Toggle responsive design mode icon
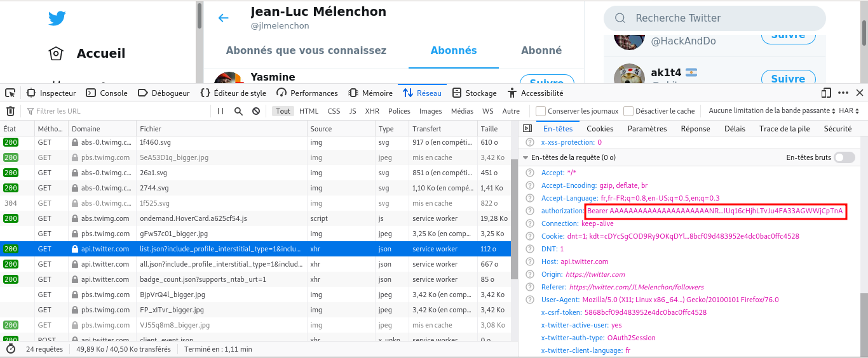Viewport: 868px width, 358px height. (x=826, y=93)
